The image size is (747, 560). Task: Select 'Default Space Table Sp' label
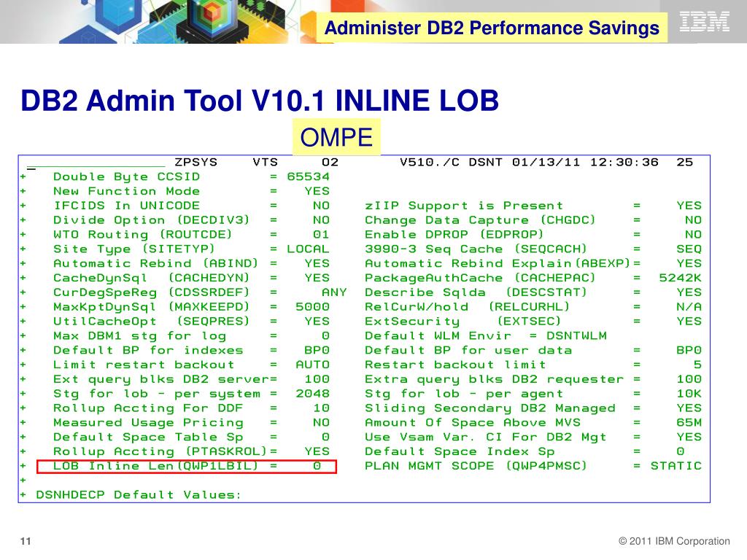click(148, 437)
